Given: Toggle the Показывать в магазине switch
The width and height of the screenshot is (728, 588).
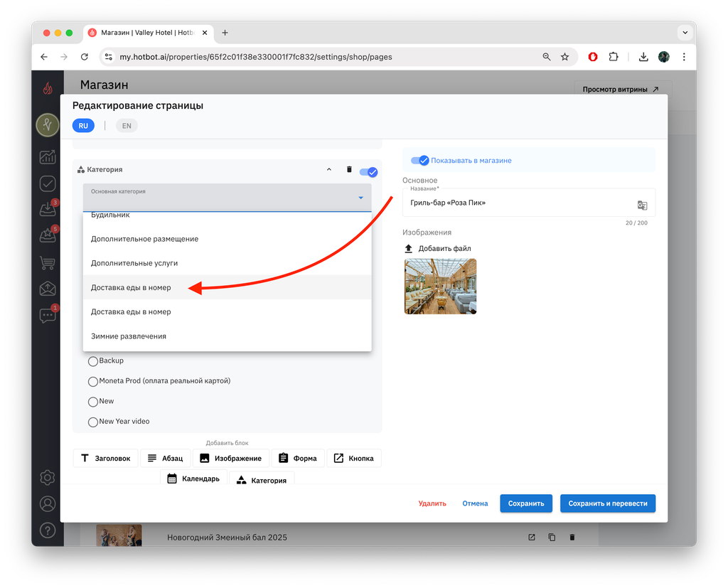Looking at the screenshot, I should [419, 160].
